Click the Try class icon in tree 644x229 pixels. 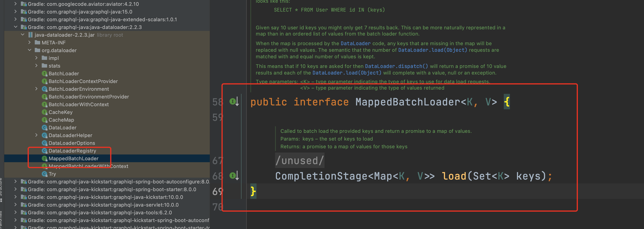click(x=44, y=174)
